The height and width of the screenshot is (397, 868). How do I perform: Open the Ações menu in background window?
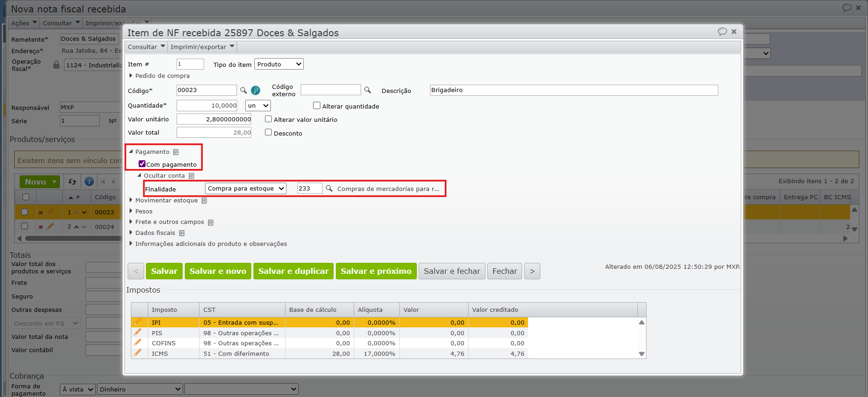pos(24,23)
